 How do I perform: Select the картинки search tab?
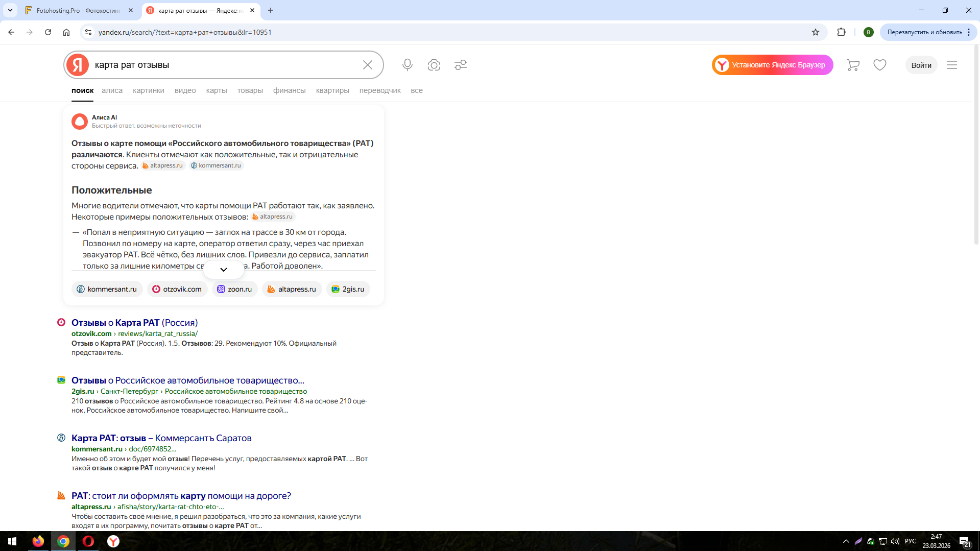coord(149,90)
